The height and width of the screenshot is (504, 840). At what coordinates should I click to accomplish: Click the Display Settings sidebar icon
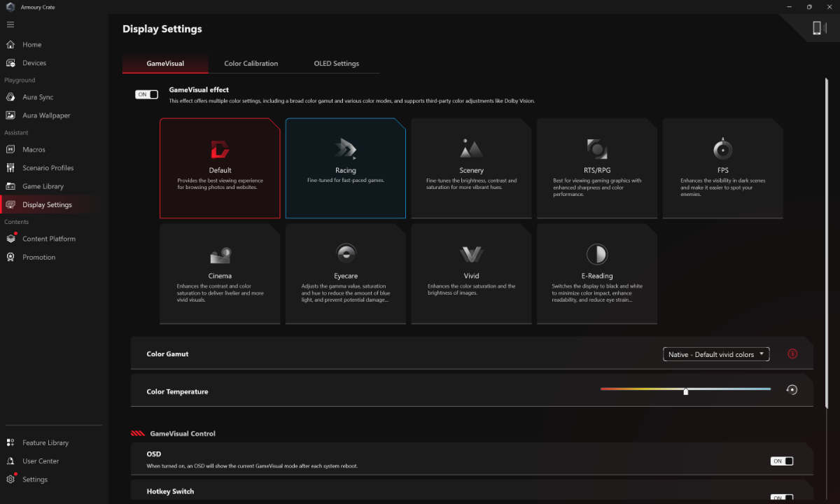point(10,205)
